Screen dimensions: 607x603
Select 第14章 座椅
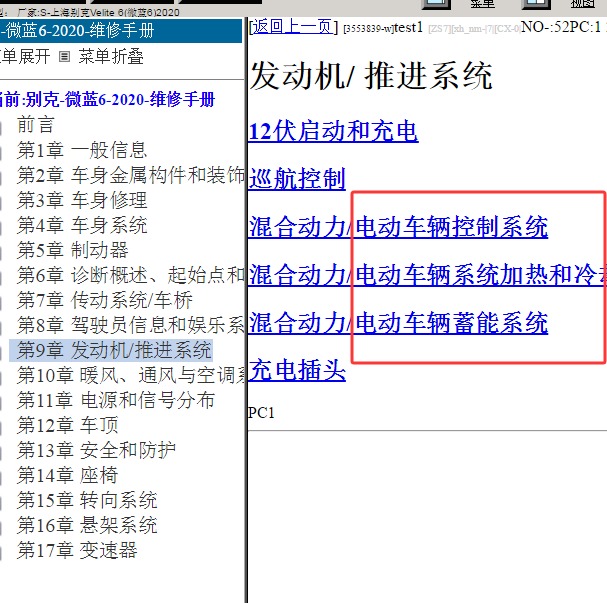(67, 475)
